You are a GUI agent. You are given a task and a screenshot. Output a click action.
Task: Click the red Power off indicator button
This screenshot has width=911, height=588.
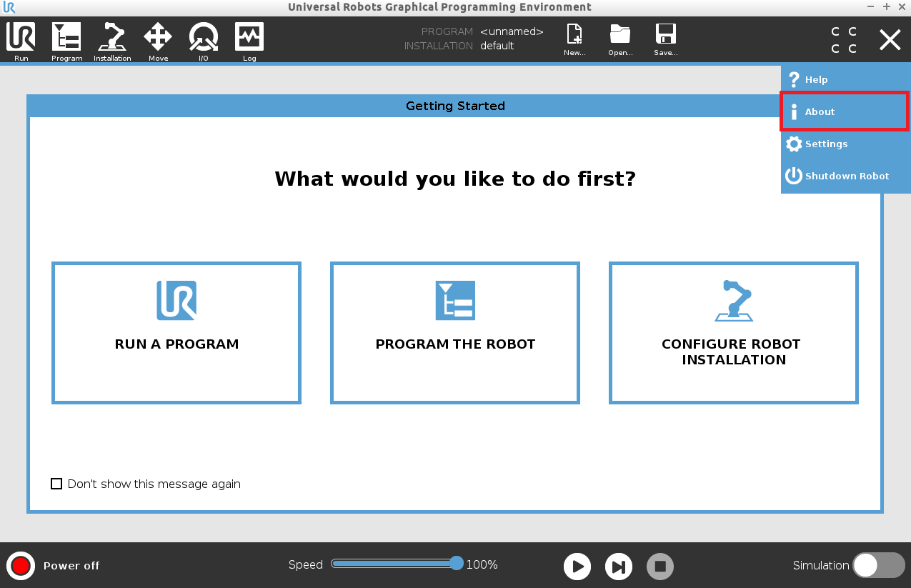click(21, 566)
